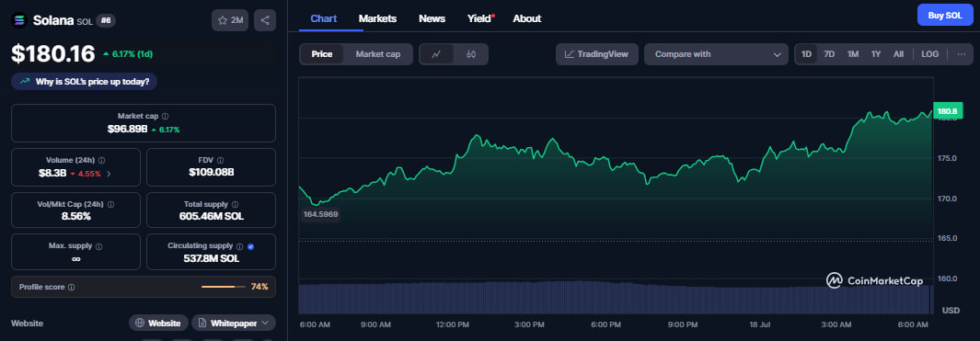The width and height of the screenshot is (980, 341).
Task: Open volume details chevron arrow
Action: point(110,174)
